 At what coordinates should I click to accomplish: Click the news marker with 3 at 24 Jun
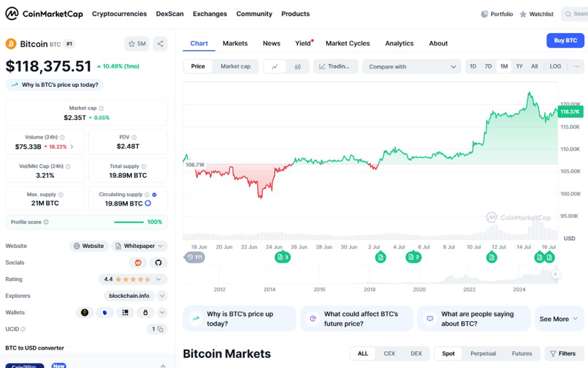tap(283, 257)
